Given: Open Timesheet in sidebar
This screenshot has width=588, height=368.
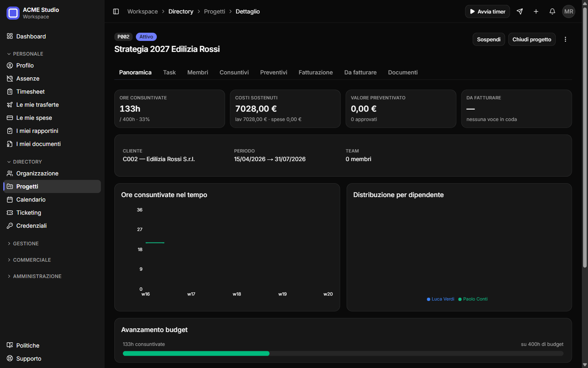Looking at the screenshot, I should click(52, 92).
